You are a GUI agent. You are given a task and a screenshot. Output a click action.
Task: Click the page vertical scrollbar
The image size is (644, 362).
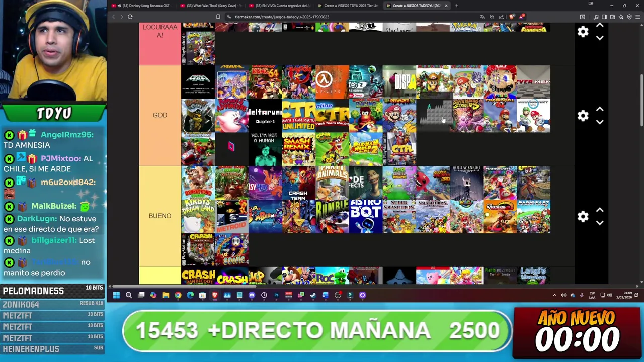tap(641, 101)
